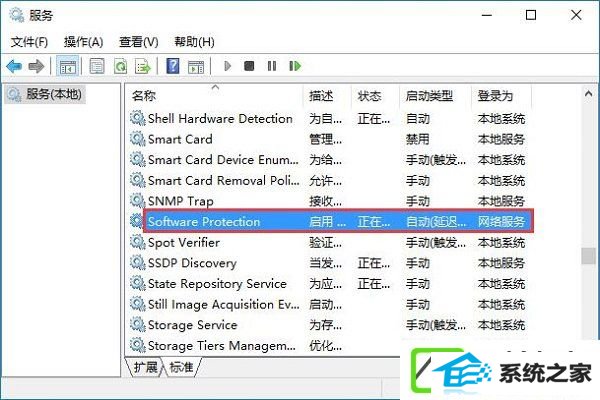Select the State Repository Service row

coord(330,284)
